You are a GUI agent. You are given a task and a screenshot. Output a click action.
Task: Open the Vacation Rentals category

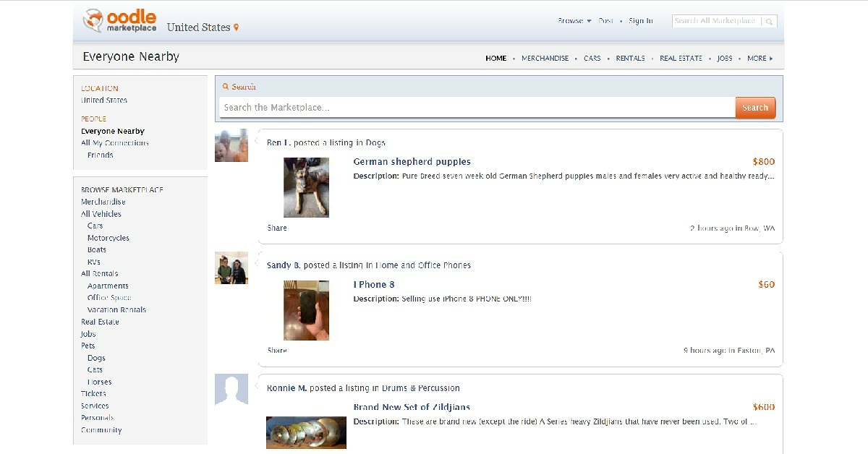pos(116,309)
